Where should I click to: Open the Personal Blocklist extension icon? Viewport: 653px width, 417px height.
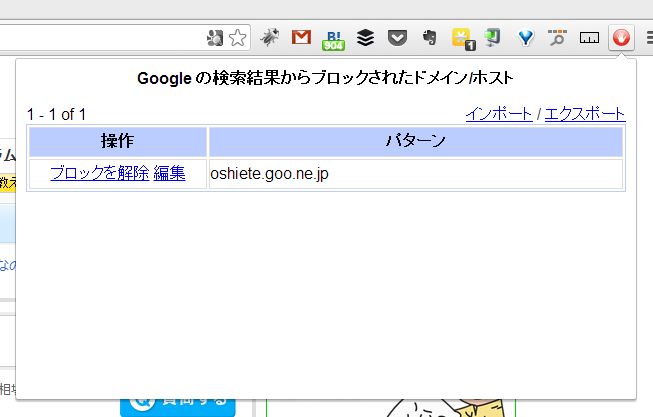pos(621,38)
